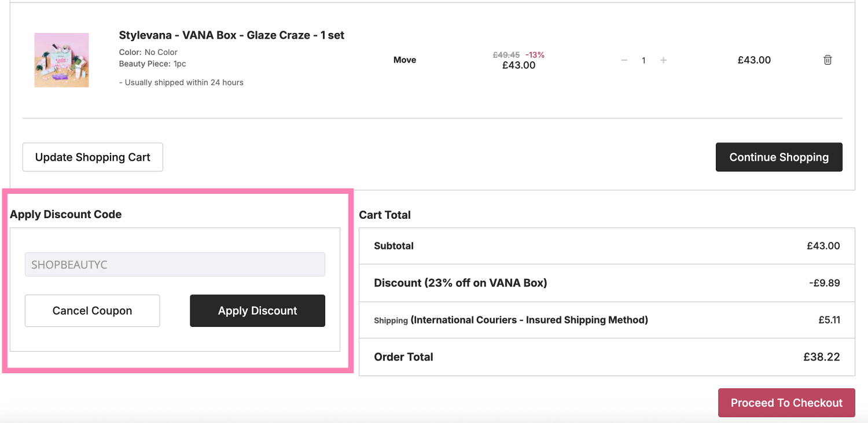Select the -13% discount label
Screen dimensions: 868x423
click(x=535, y=55)
